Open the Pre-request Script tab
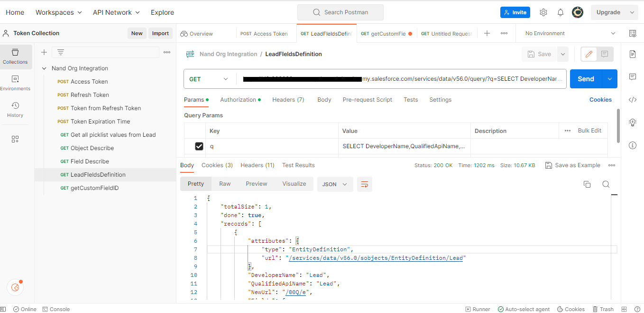This screenshot has width=644, height=313. [x=368, y=100]
